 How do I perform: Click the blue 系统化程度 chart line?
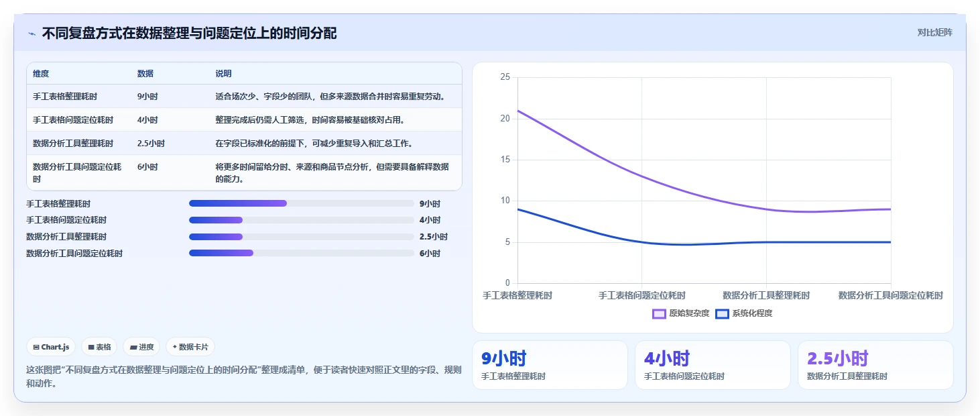pyautogui.click(x=641, y=242)
